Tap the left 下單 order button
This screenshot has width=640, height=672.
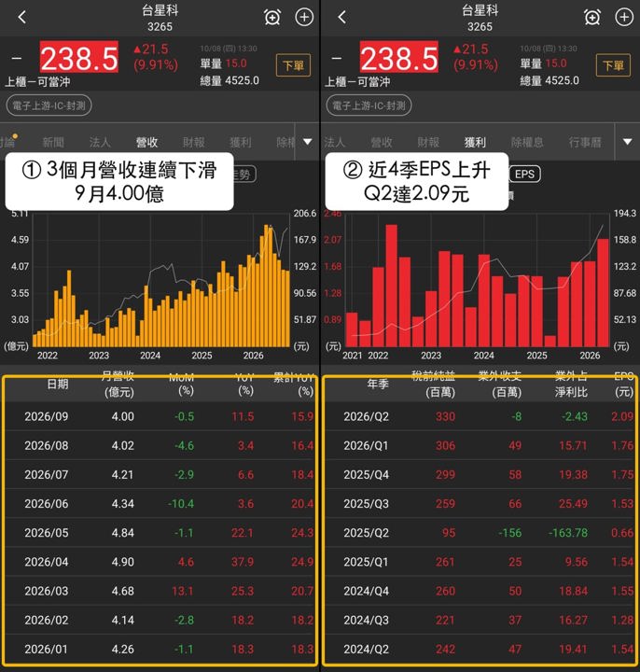coord(293,65)
